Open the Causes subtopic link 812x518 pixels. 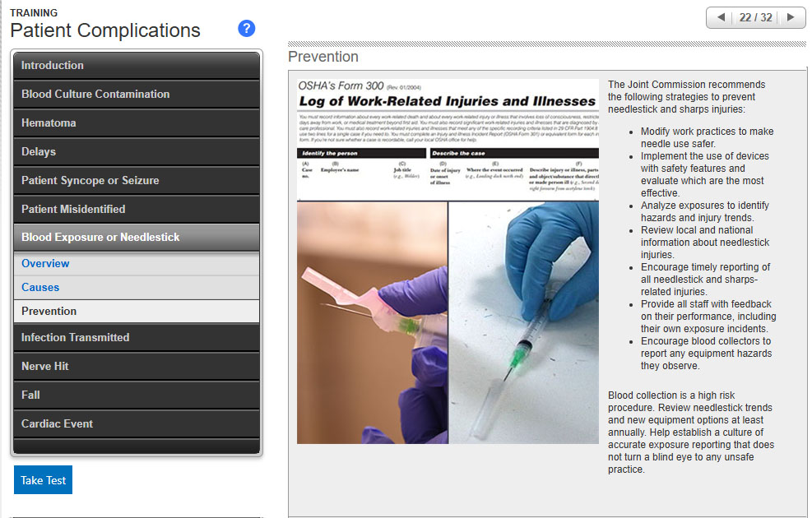40,288
